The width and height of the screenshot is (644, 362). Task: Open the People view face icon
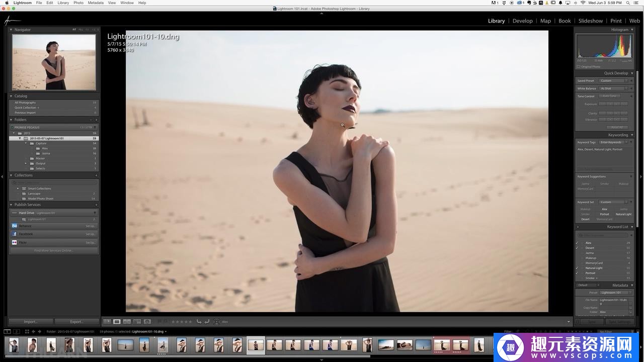click(147, 322)
